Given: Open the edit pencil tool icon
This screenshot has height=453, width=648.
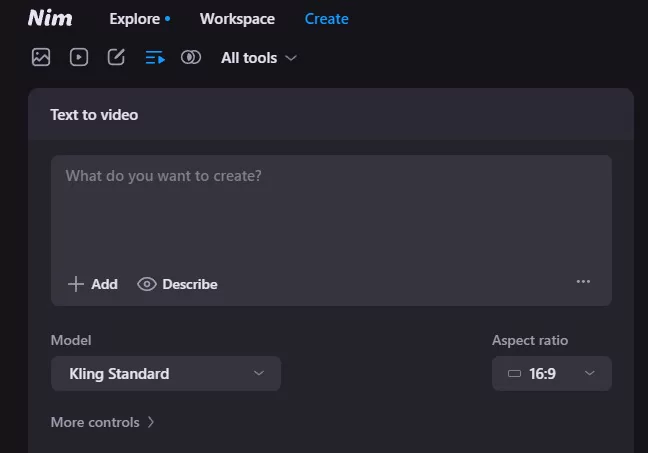Looking at the screenshot, I should (x=116, y=57).
